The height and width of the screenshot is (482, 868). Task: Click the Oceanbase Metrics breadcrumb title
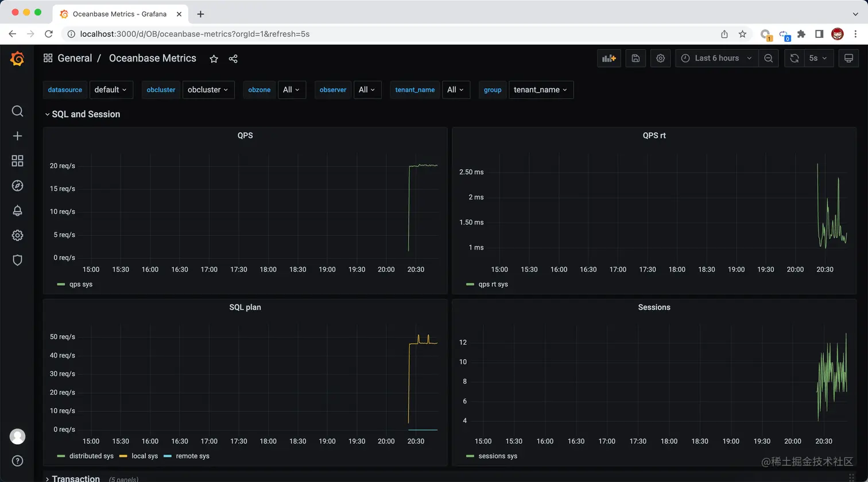153,58
